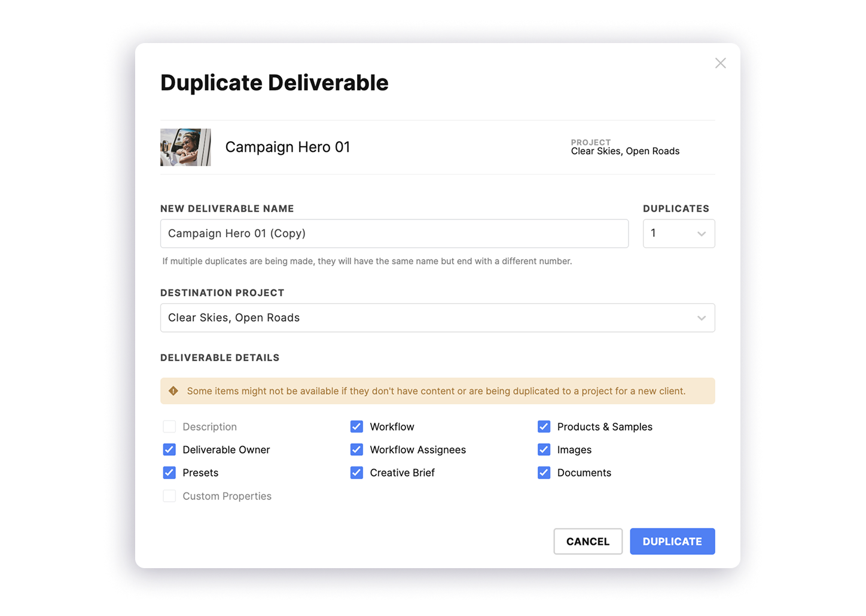Uncheck the Deliverable Owner checkbox
Viewport: 866px width, 616px height.
[x=169, y=450]
